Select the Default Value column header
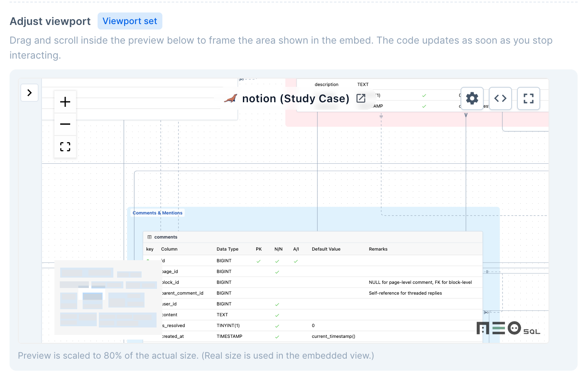This screenshot has width=588, height=384. click(326, 249)
